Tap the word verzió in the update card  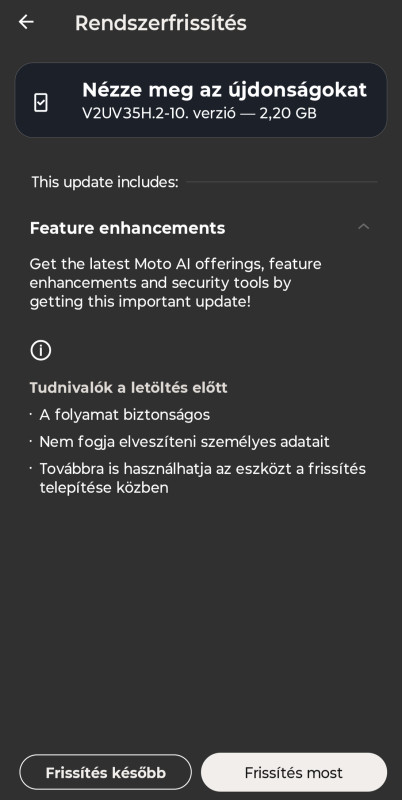(x=214, y=113)
